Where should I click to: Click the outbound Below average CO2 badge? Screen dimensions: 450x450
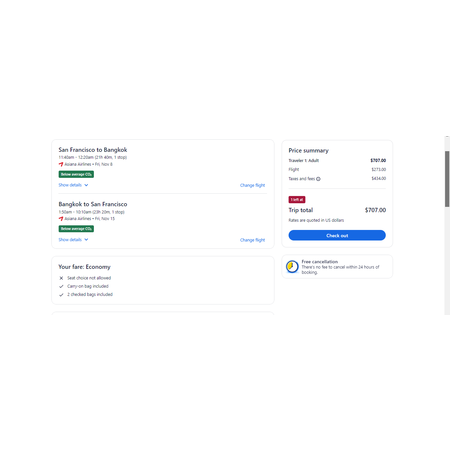pyautogui.click(x=76, y=174)
